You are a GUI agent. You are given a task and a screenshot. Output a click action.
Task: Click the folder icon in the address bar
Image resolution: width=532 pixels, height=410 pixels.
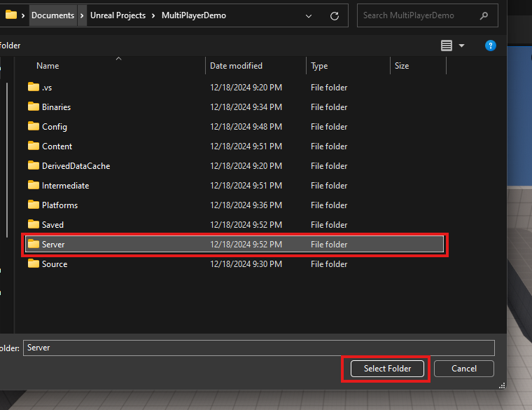tap(10, 15)
